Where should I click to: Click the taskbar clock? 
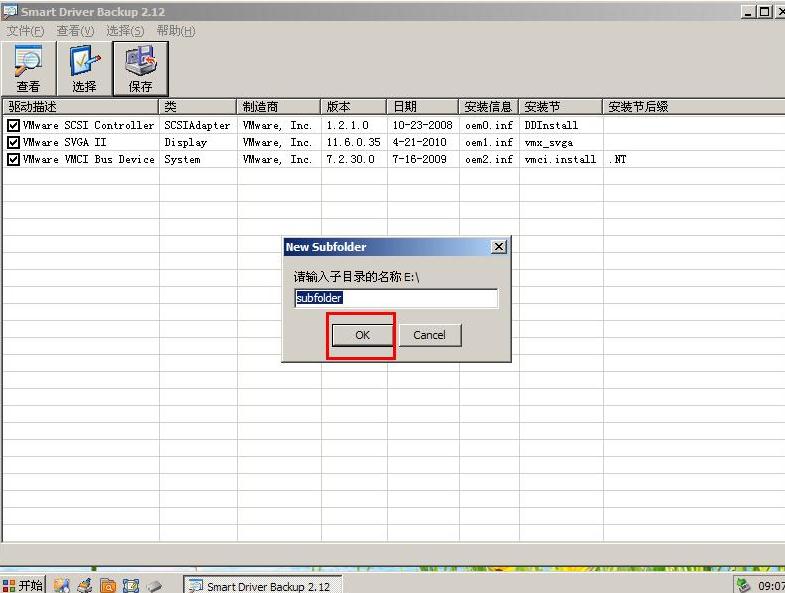(771, 585)
